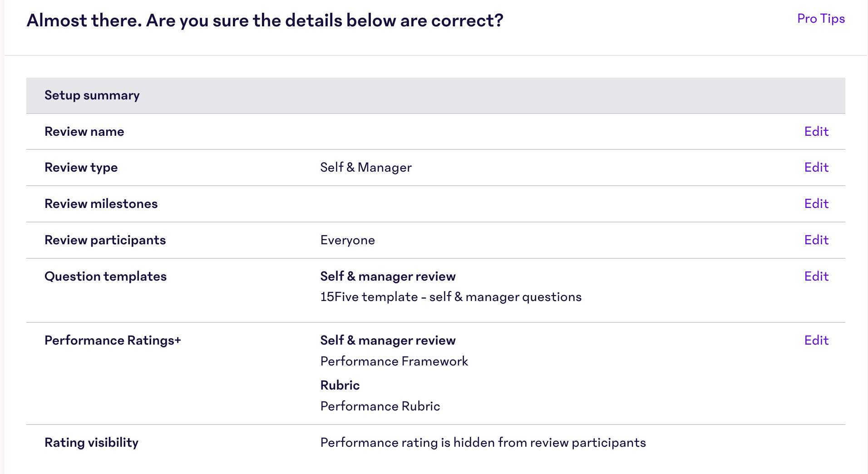Click the 'Everyone' participants value
This screenshot has width=868, height=474.
tap(348, 240)
